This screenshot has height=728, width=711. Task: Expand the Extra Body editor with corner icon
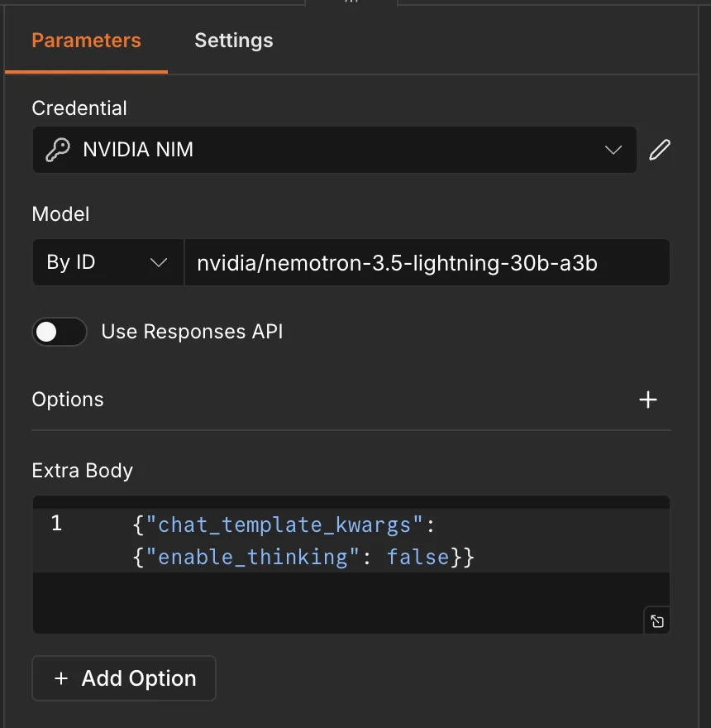(x=656, y=620)
